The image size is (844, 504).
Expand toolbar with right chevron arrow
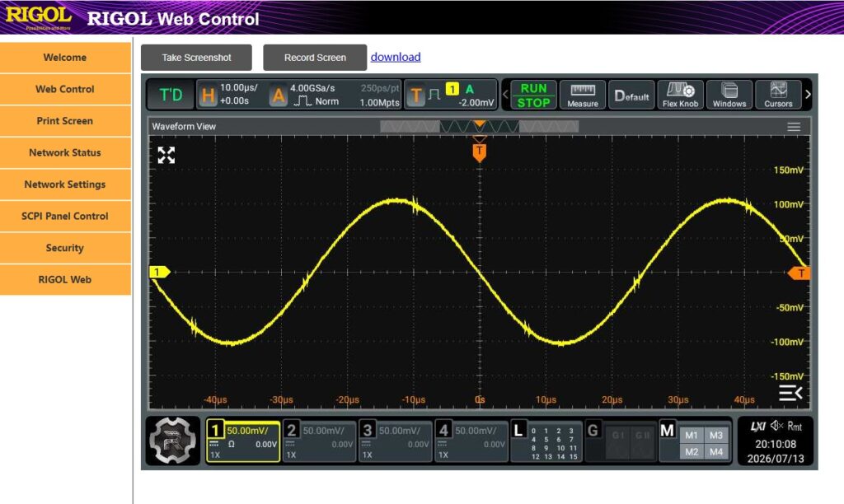click(x=808, y=95)
